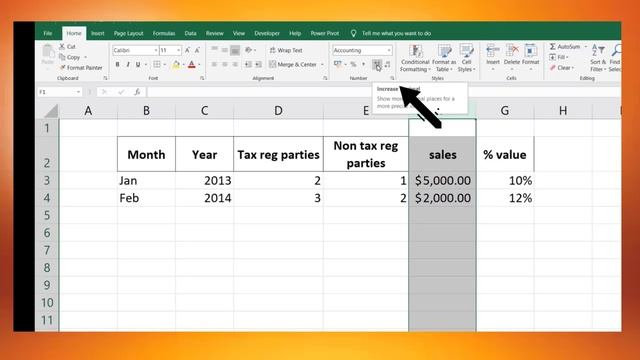Toggle Bold formatting

point(118,64)
